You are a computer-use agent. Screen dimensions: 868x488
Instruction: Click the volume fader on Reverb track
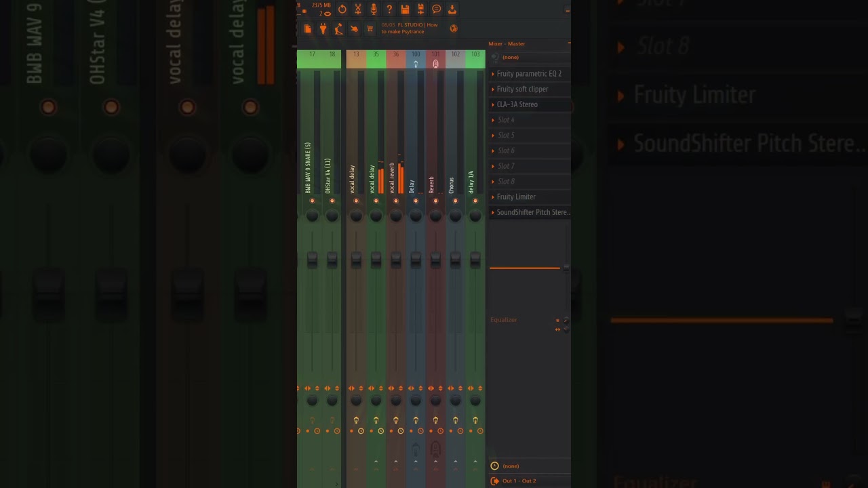435,259
